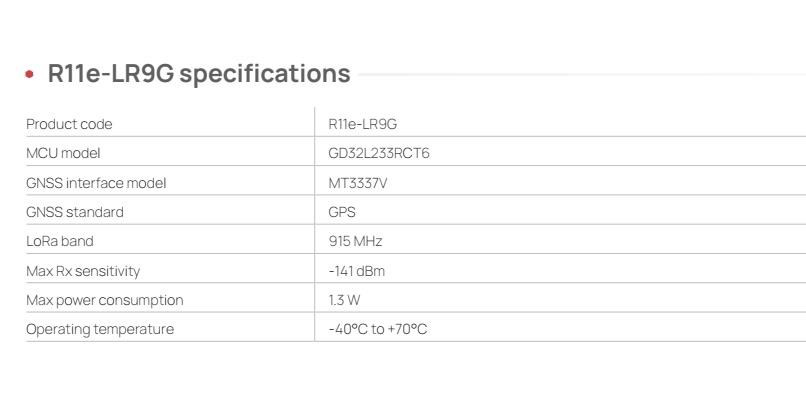Click the GPS value cell
The height and width of the screenshot is (393, 806).
click(x=342, y=212)
